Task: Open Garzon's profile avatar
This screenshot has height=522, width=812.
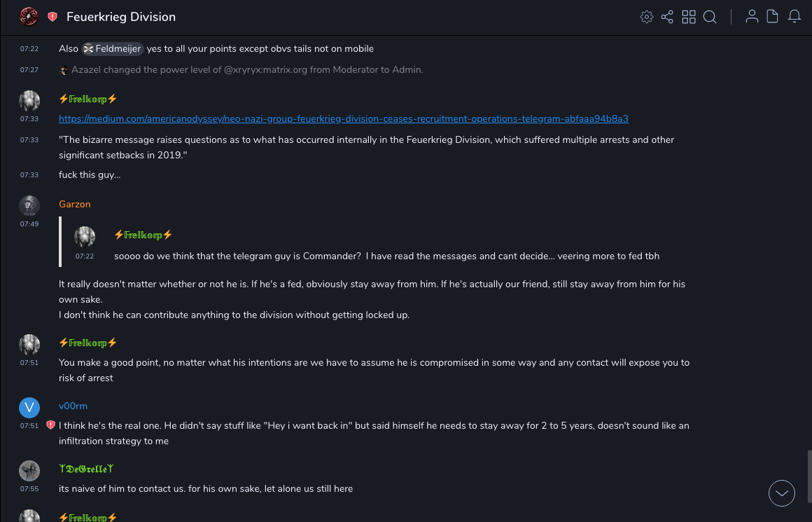Action: (29, 206)
